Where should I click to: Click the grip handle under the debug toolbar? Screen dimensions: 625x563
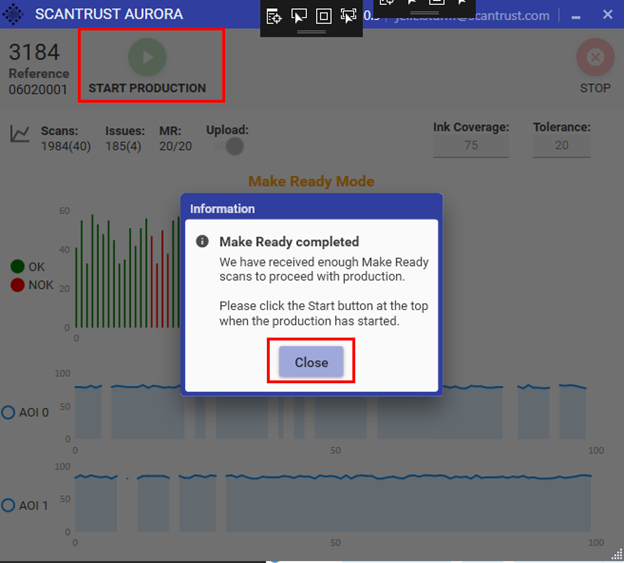311,32
